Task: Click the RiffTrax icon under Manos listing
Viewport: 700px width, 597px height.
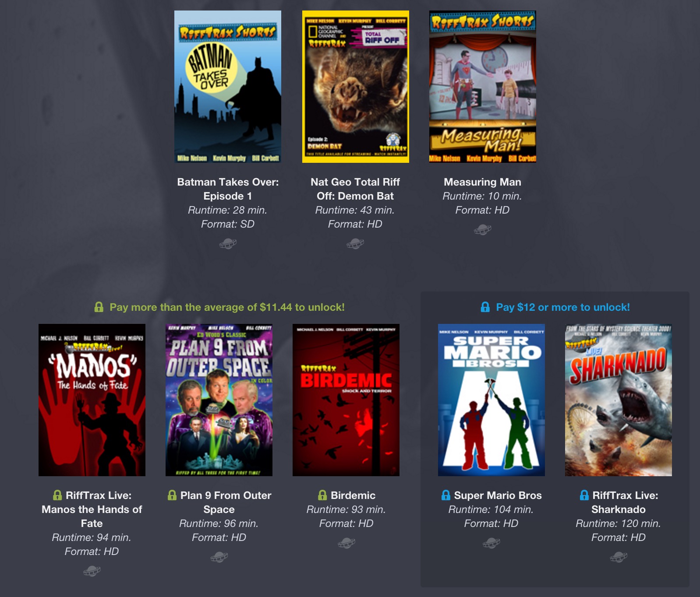Action: coord(92,571)
